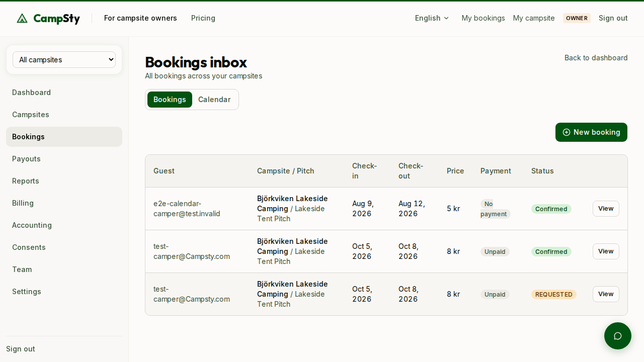View the e2e-calendar-camper booking
The image size is (644, 362).
(606, 209)
